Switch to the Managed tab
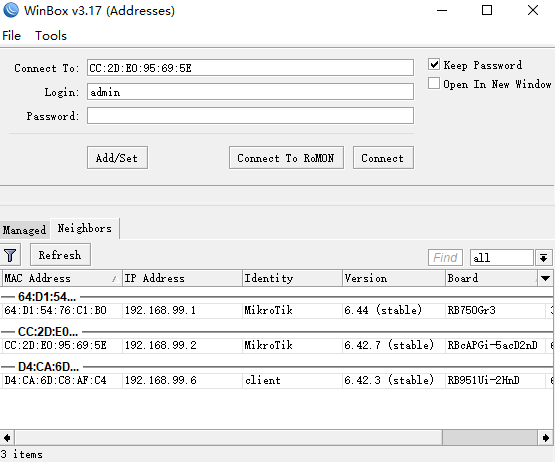Viewport: 560px width, 462px height. (x=24, y=230)
